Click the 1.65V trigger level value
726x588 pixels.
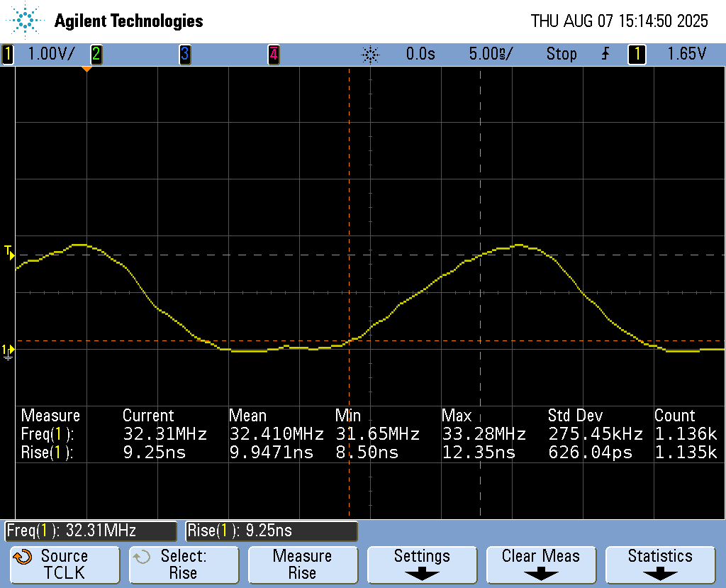[686, 54]
